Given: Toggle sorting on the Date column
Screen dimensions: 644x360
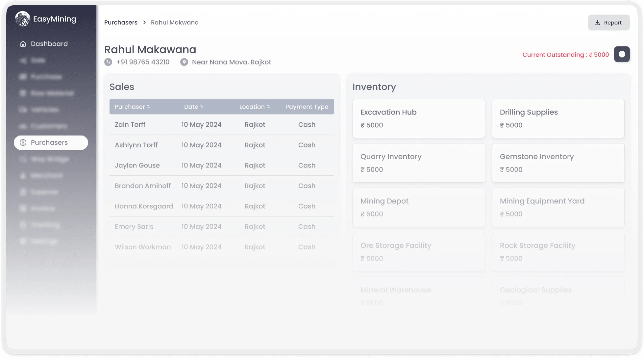Looking at the screenshot, I should 202,107.
